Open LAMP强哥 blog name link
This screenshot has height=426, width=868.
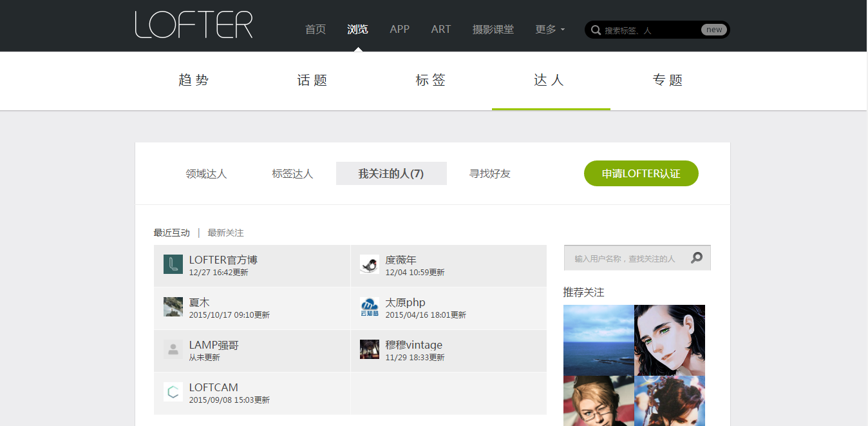(214, 345)
